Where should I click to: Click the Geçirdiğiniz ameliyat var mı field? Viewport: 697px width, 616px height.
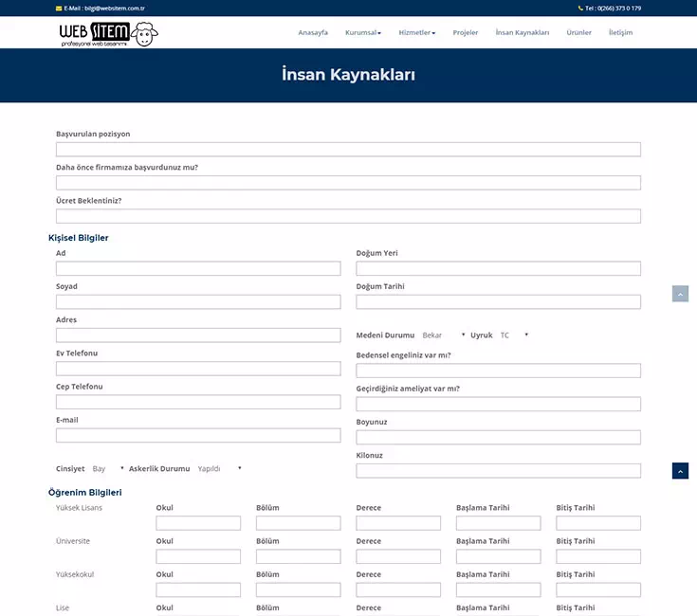(498, 404)
